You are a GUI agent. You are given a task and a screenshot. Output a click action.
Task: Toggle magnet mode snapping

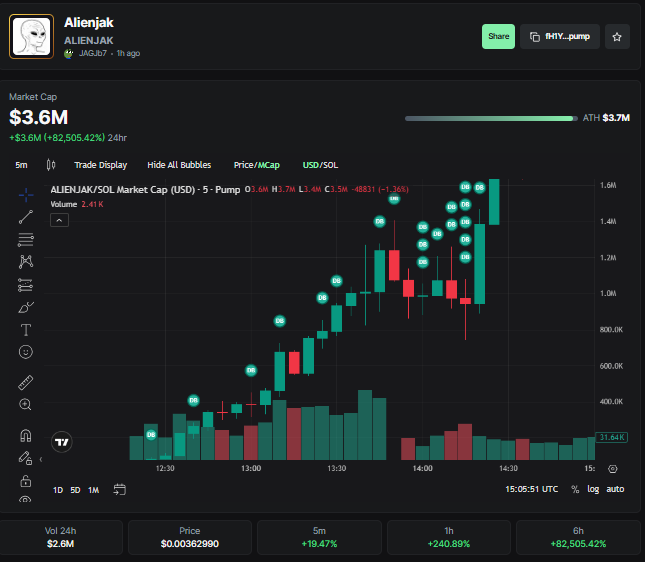pos(26,435)
